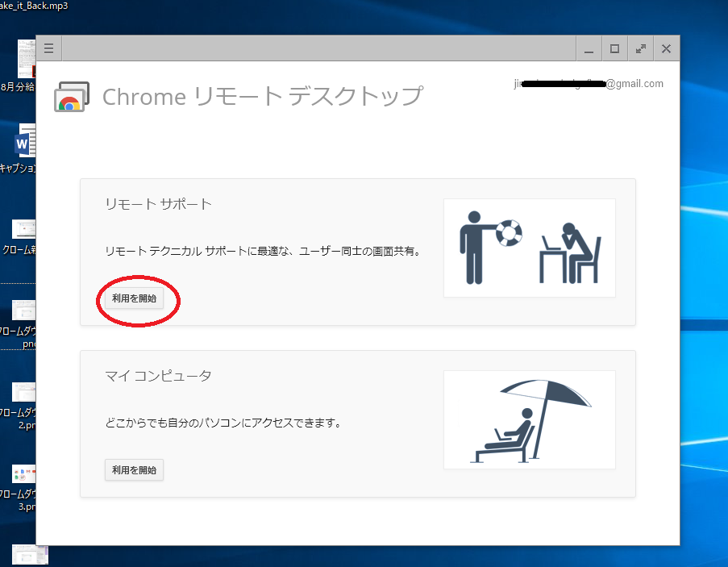
Task: Click 利用を開始 under リモート サポート
Action: click(x=134, y=298)
